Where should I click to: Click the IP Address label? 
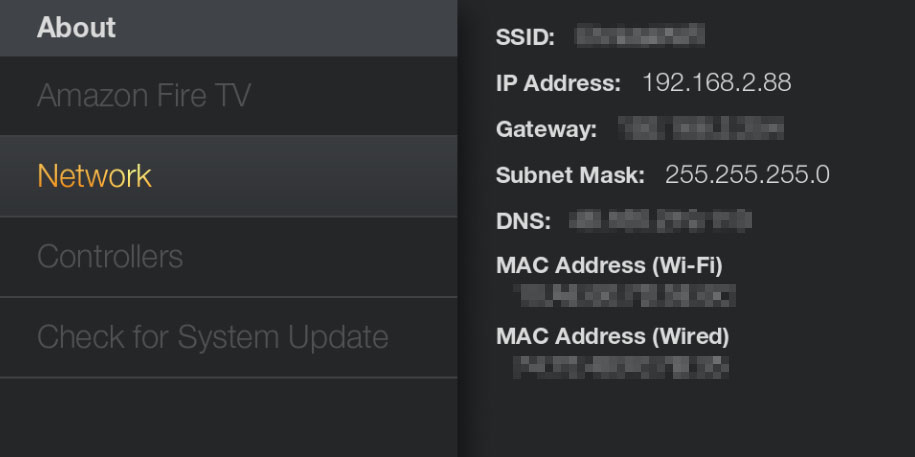click(x=558, y=83)
